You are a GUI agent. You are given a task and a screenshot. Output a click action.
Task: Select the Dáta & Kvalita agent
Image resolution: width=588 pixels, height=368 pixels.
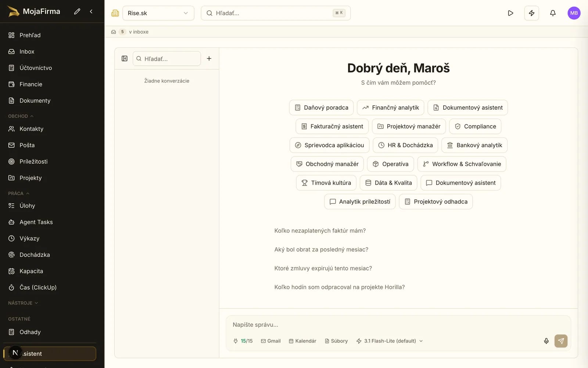coord(388,183)
